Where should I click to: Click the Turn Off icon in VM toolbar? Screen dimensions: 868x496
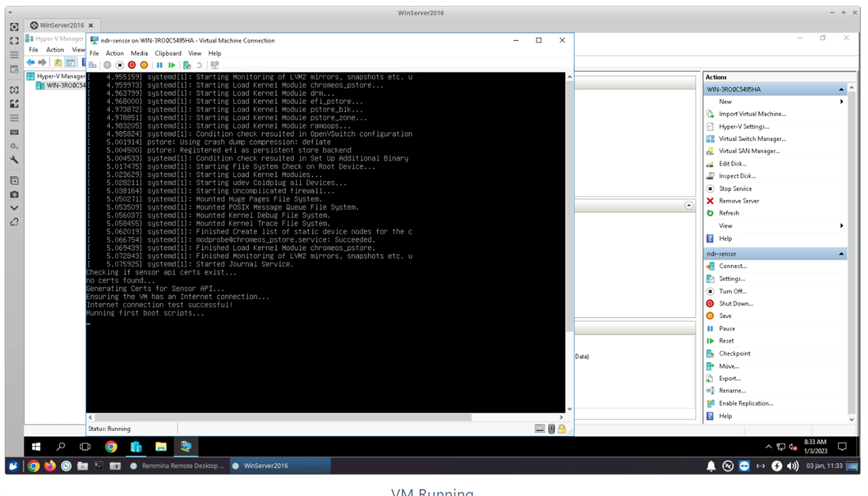click(119, 65)
